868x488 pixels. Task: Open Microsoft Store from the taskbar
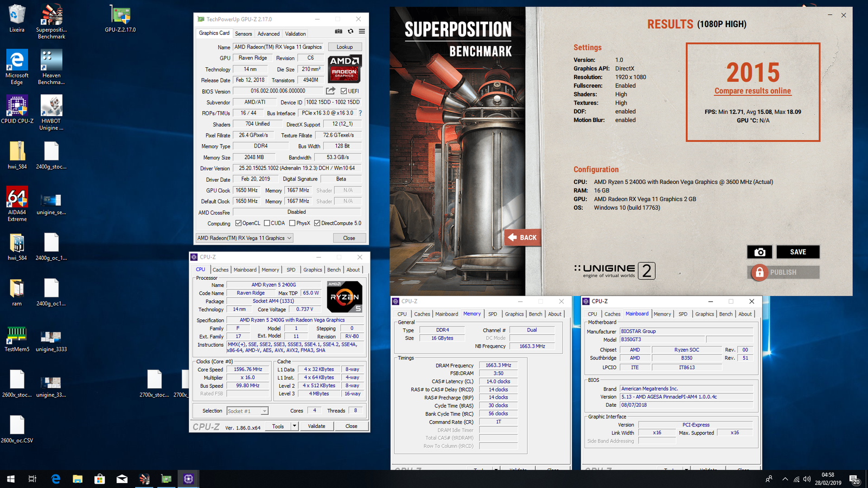coord(99,479)
